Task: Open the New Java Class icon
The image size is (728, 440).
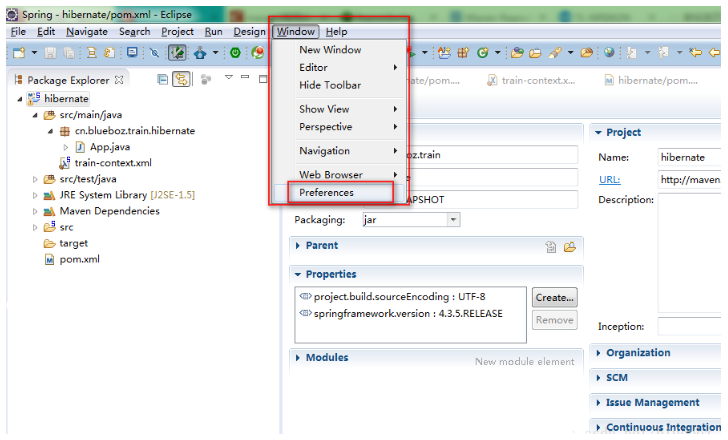Action: [x=483, y=53]
